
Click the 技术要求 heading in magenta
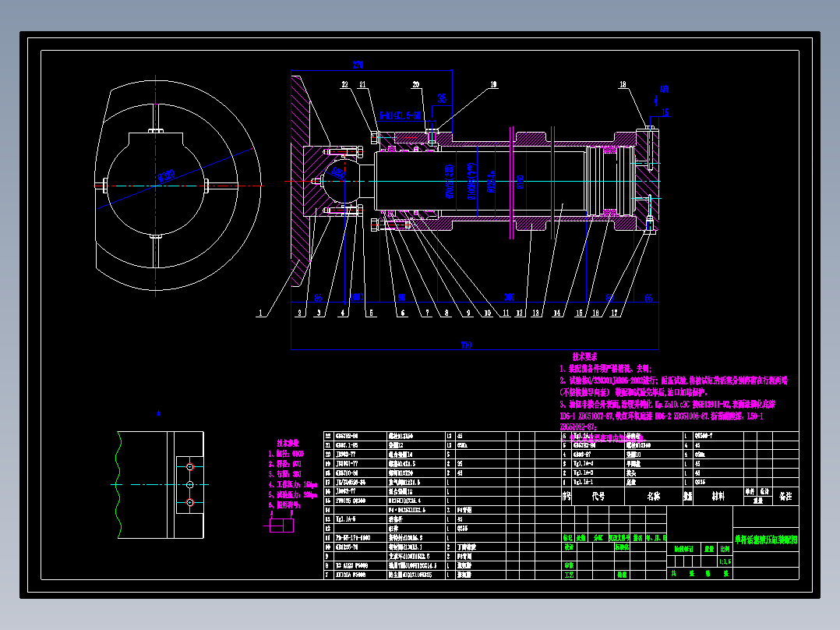[584, 356]
